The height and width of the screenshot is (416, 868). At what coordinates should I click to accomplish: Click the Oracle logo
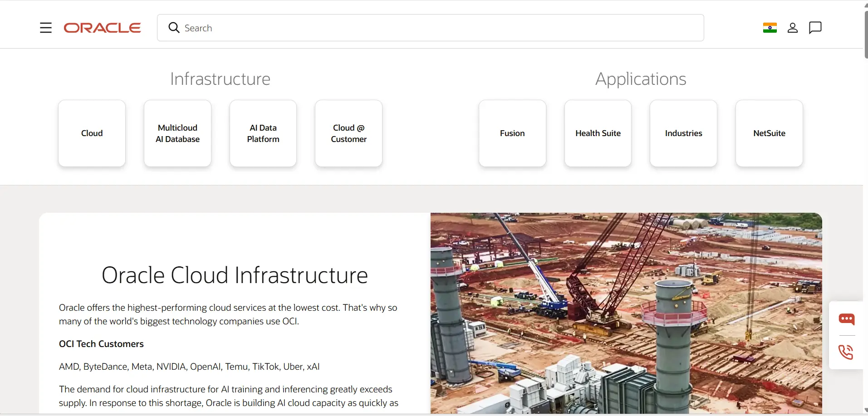pos(103,28)
